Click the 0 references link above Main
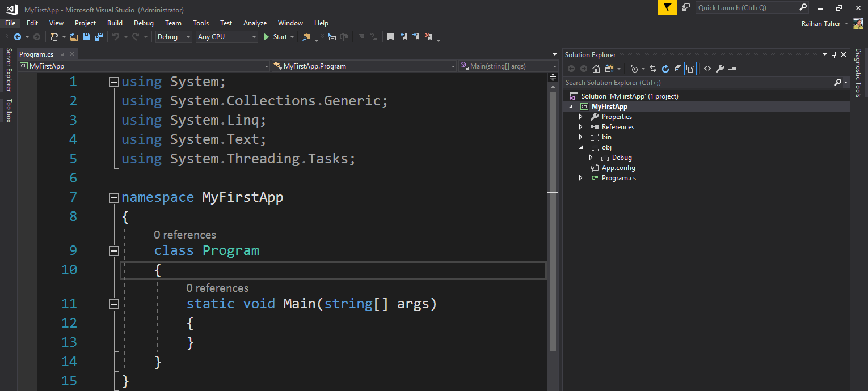The image size is (868, 391). pyautogui.click(x=217, y=288)
